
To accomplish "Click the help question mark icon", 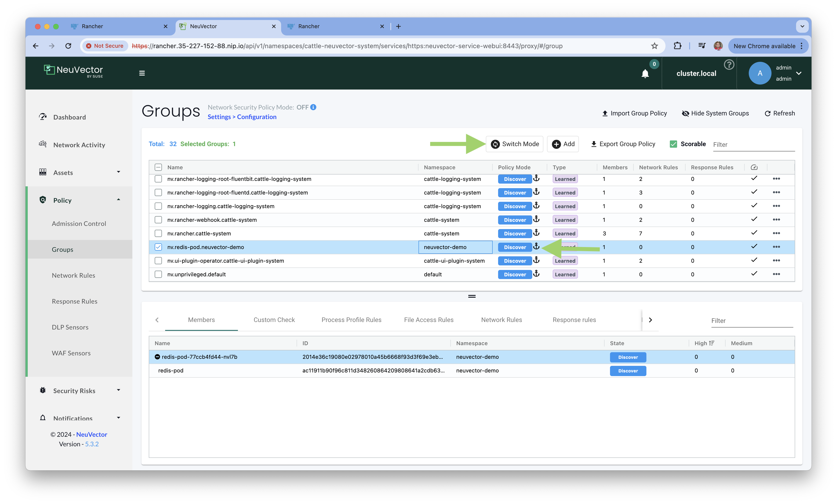I will [729, 65].
